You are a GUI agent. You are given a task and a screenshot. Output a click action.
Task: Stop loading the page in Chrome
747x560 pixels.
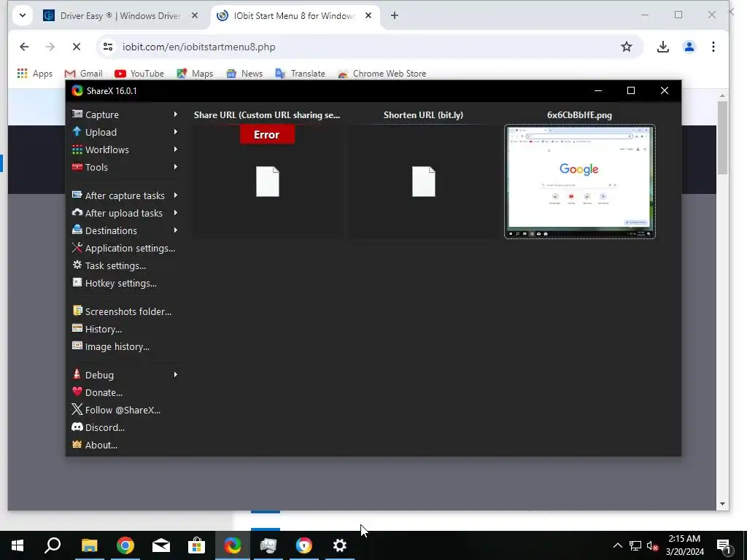coord(76,47)
